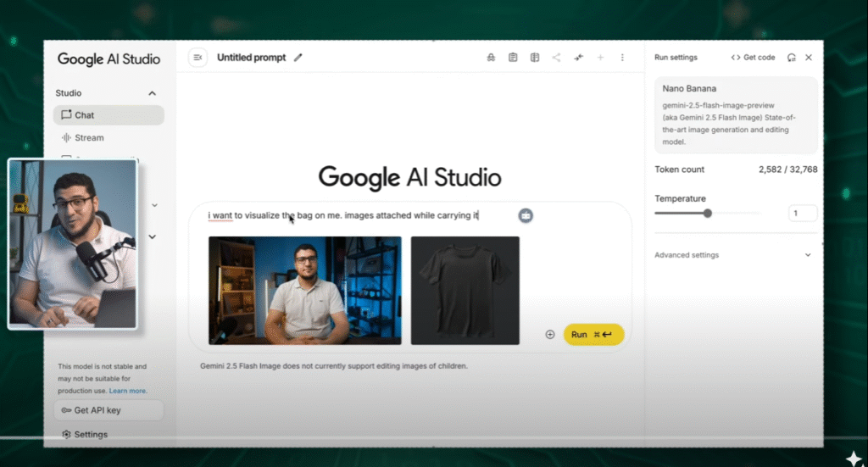Click the incognito temporary chat icon
Viewport: 868px width, 467px height.
(x=491, y=58)
